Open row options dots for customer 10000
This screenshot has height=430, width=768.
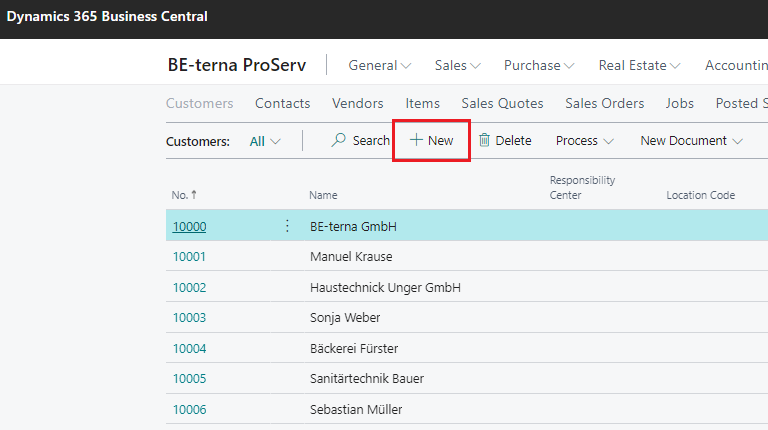(287, 226)
